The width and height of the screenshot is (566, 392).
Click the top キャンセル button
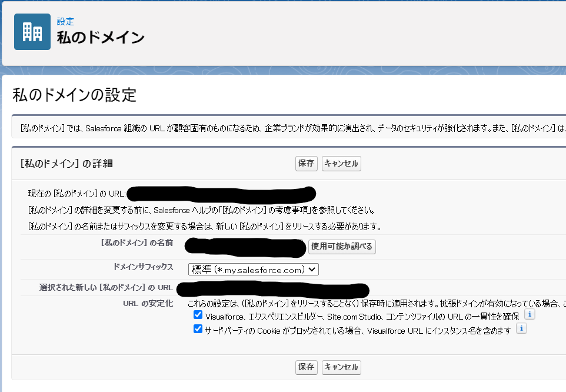coord(342,164)
